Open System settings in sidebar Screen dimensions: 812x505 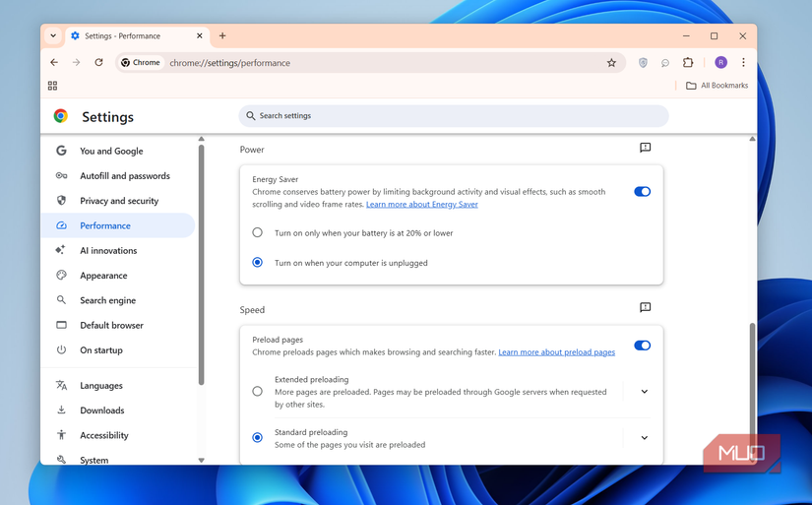point(118,459)
